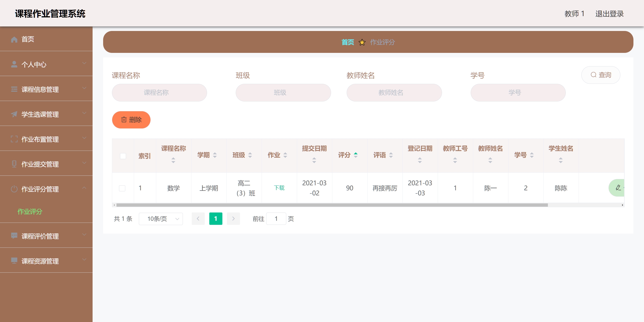
Task: Expand the 作业提交管理 menu
Action: point(84,163)
